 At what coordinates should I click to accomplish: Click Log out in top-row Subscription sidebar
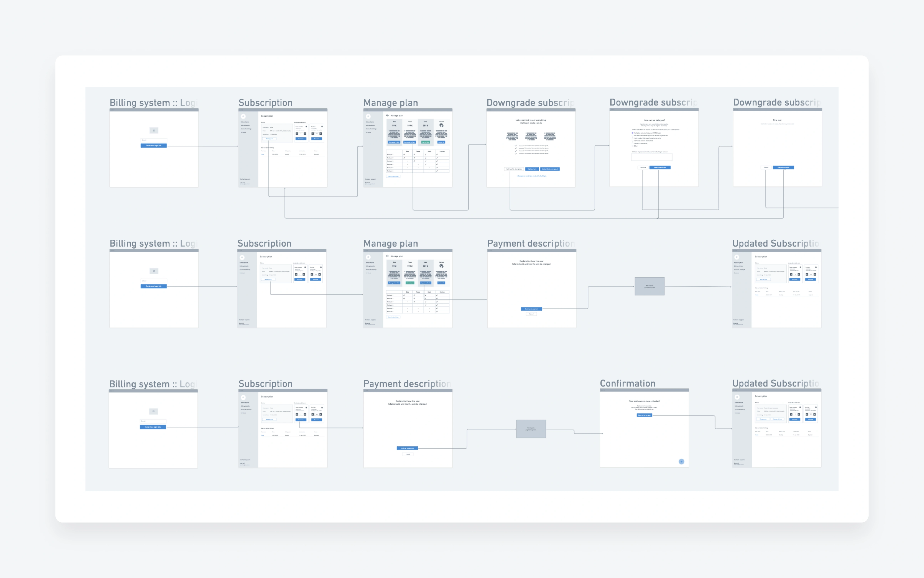(243, 182)
